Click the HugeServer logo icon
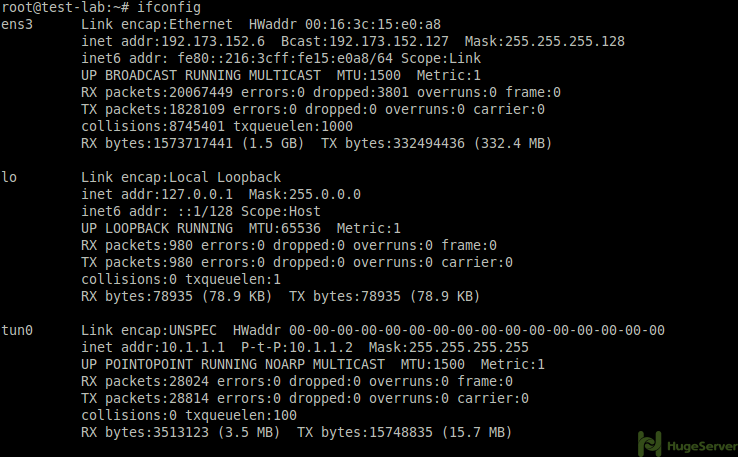This screenshot has height=457, width=738. [650, 444]
